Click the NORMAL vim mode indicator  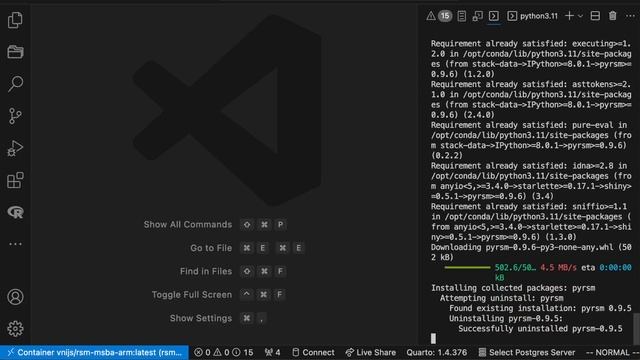coord(612,352)
